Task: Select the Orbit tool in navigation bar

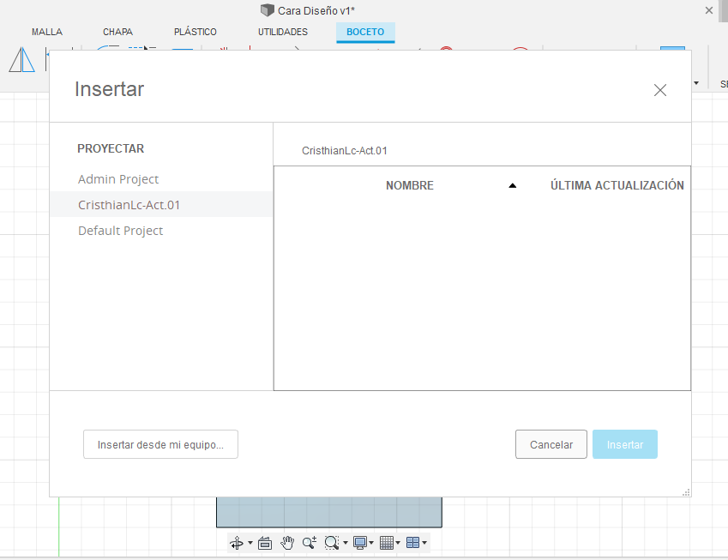Action: coord(237,542)
